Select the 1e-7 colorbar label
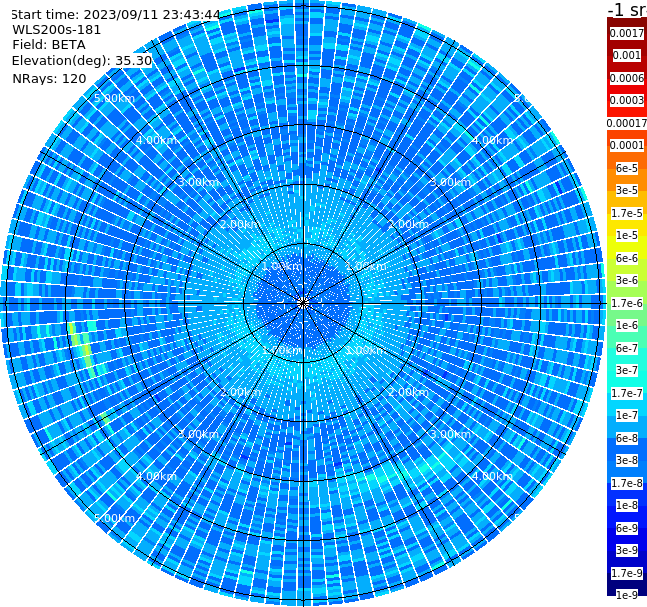 (x=627, y=415)
